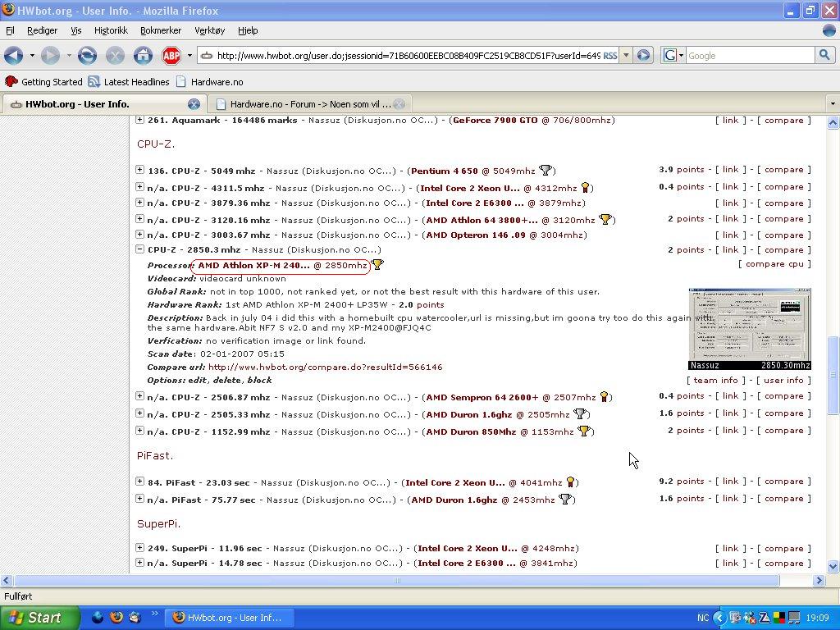Click the silver trophy on CPU-Z Duron 1.6ghz row

click(580, 413)
